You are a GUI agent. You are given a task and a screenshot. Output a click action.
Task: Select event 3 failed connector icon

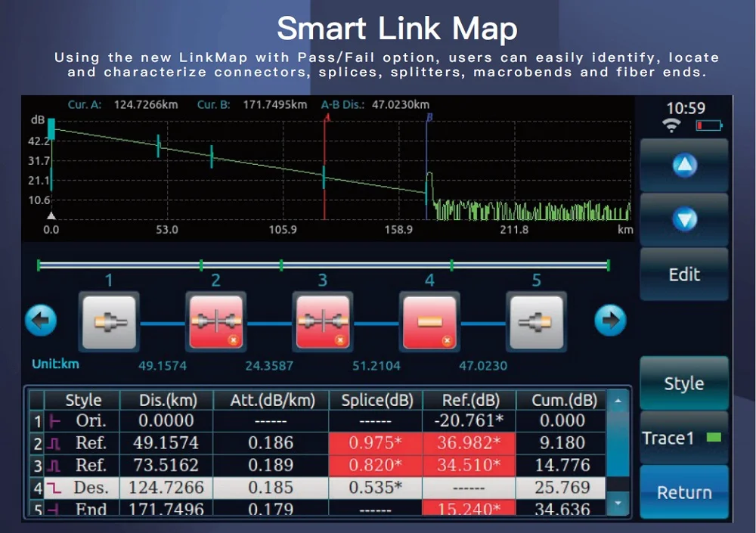coord(323,322)
